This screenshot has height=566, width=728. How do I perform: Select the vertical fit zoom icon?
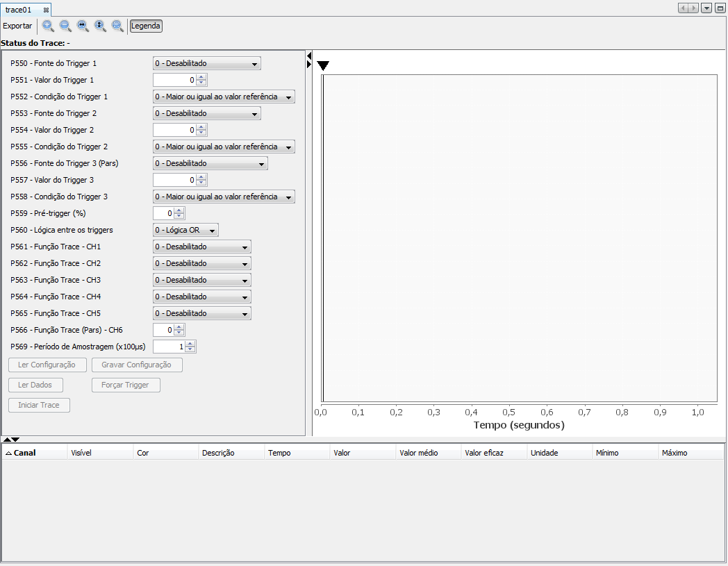pos(99,26)
